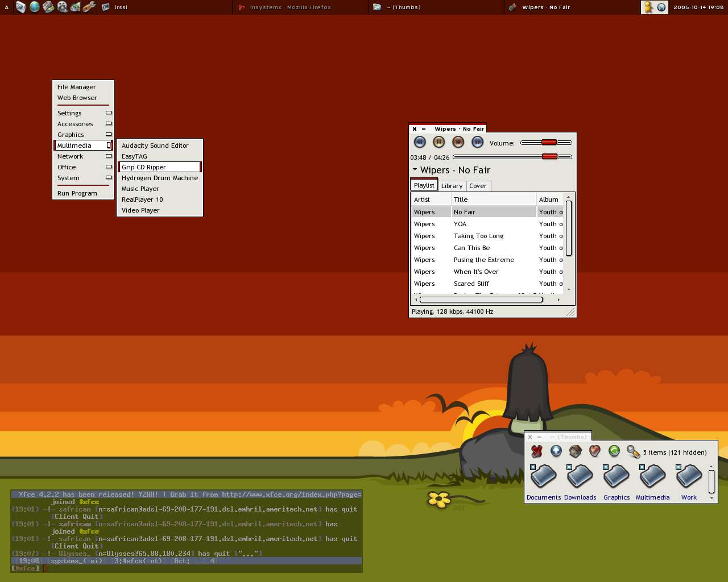Sort playlist by Title column header
Viewport: 728px width, 582px height.
(x=494, y=199)
